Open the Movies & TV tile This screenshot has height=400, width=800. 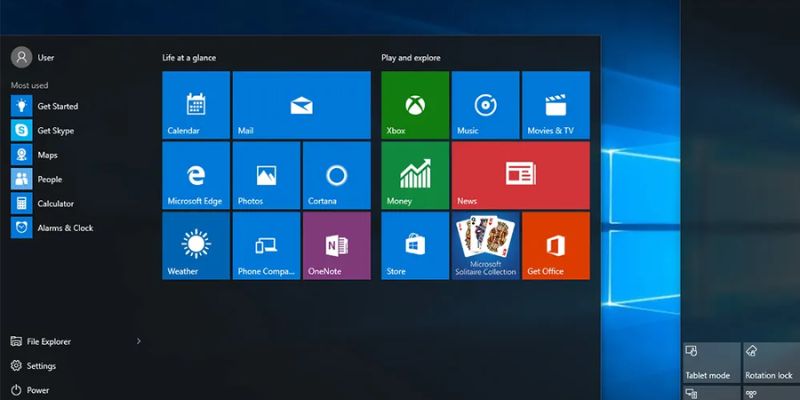[555, 105]
